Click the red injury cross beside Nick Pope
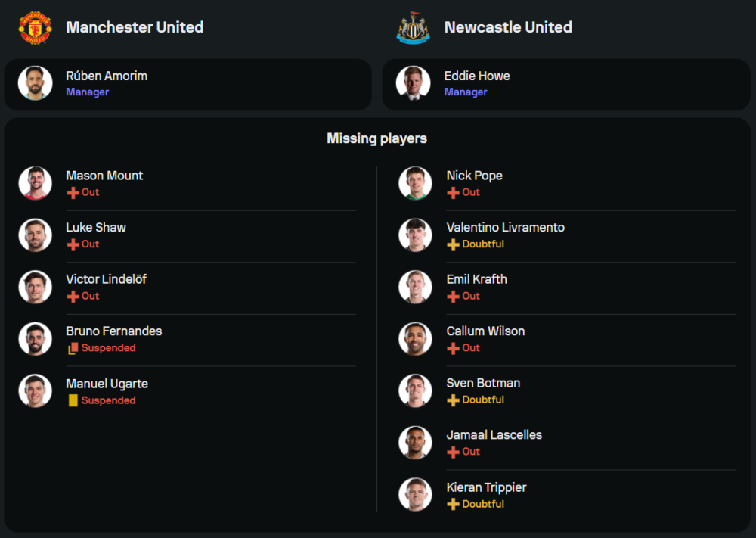The image size is (756, 538). click(453, 193)
